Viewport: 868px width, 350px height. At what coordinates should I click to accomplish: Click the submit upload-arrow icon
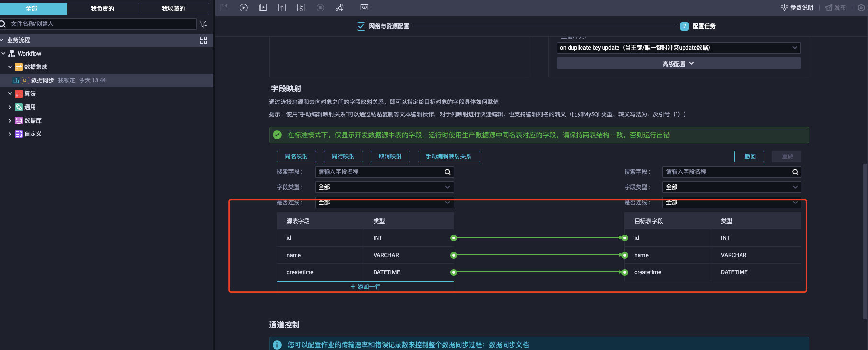pyautogui.click(x=282, y=8)
